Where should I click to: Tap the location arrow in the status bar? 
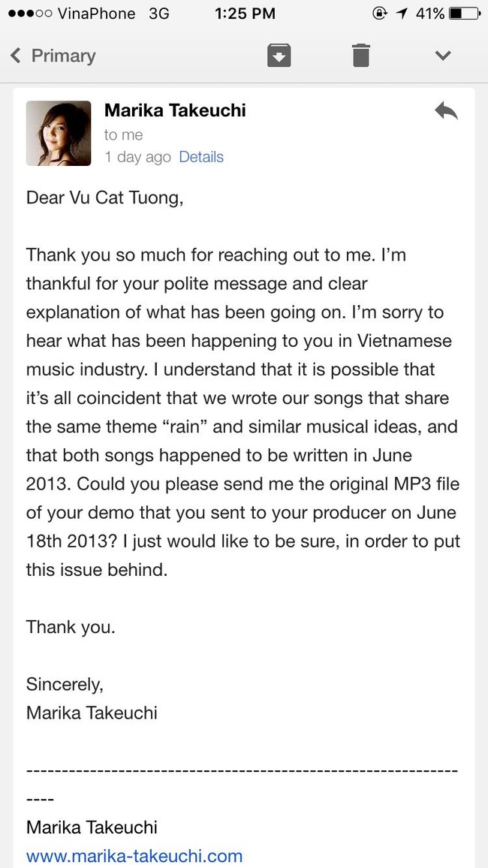click(x=401, y=14)
